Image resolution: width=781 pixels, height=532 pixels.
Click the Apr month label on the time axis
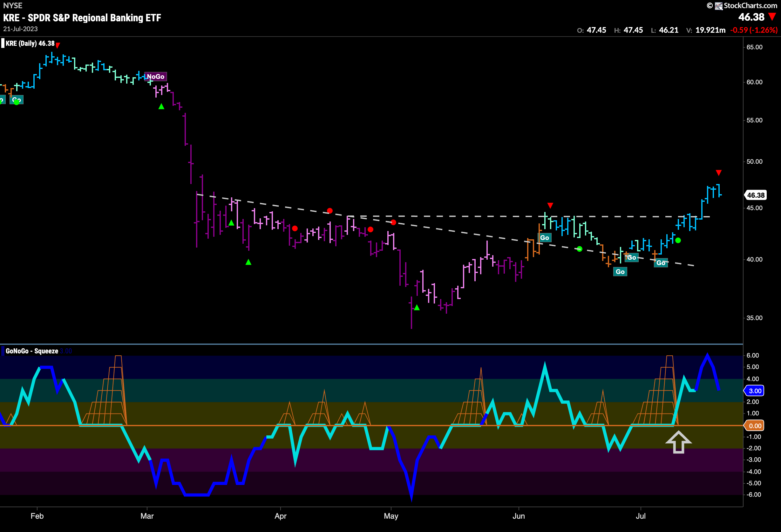pyautogui.click(x=281, y=516)
